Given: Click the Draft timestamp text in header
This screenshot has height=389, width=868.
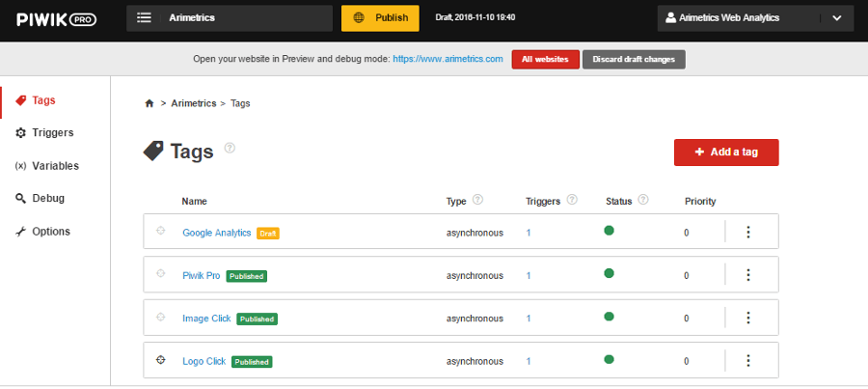Looking at the screenshot, I should click(475, 17).
